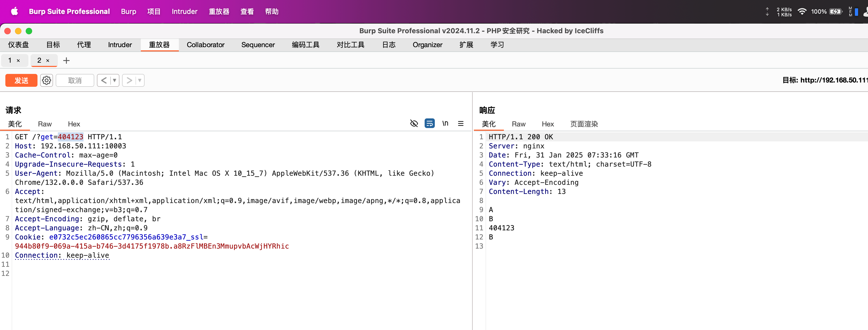868x330 pixels.
Task: Send the request with 发送 button
Action: pyautogui.click(x=21, y=81)
